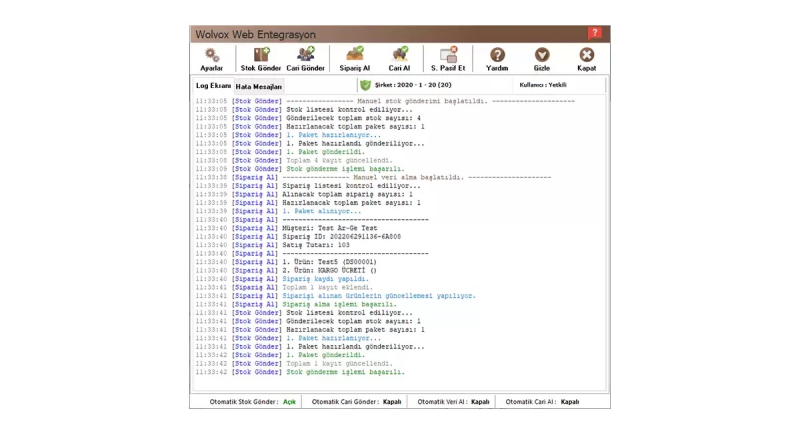Open Yardım help icon in toolbar
This screenshot has height=435, width=800.
(x=497, y=55)
